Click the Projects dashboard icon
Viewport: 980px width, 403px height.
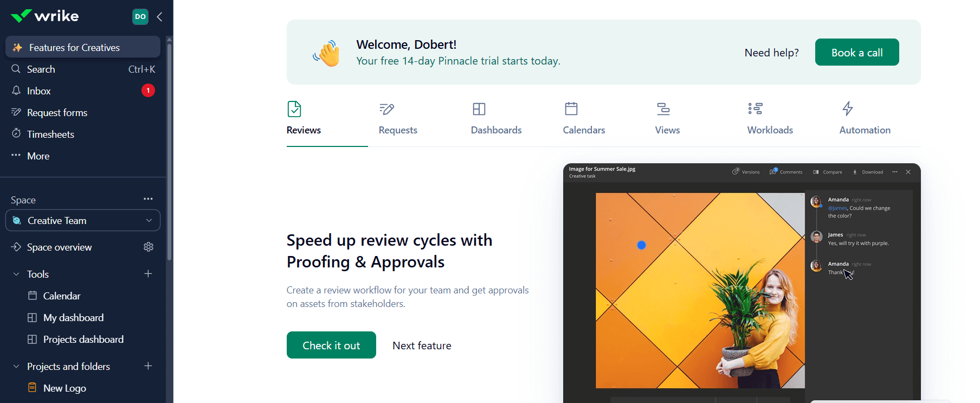[x=33, y=339]
